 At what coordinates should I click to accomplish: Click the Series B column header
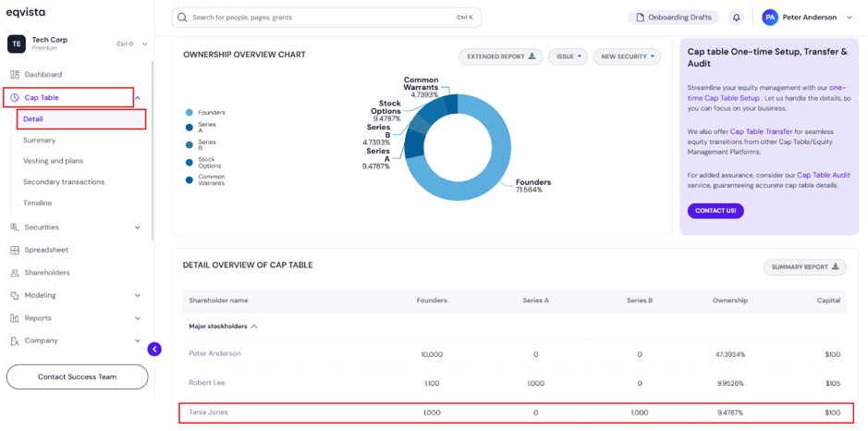640,301
